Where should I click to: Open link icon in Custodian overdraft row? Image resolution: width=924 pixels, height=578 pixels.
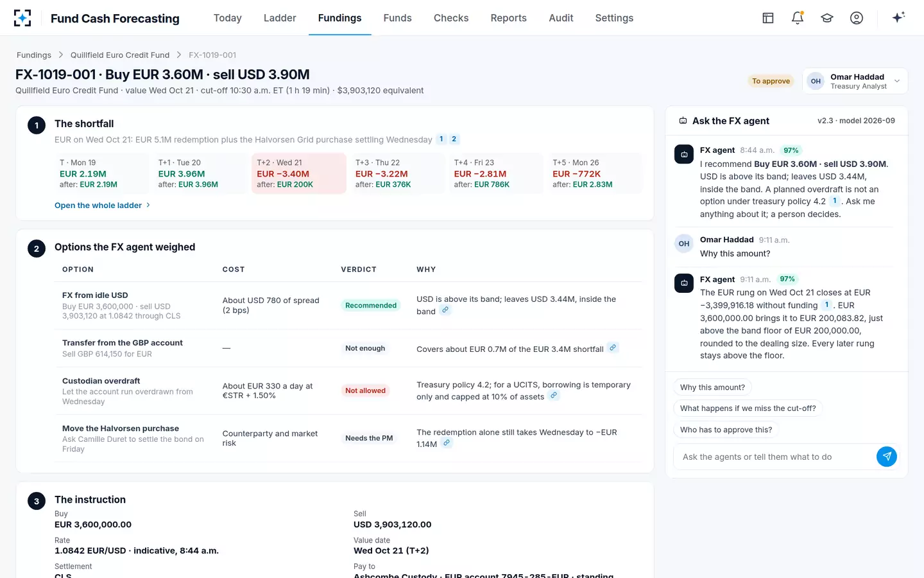click(554, 396)
